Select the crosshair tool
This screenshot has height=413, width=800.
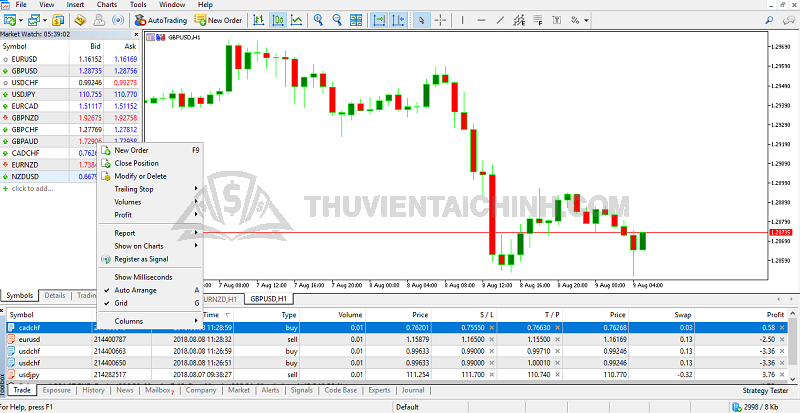click(x=440, y=20)
